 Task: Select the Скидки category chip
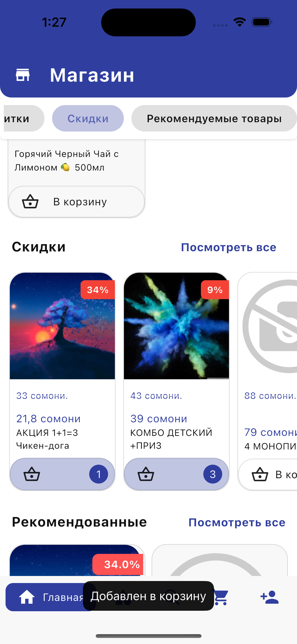88,118
